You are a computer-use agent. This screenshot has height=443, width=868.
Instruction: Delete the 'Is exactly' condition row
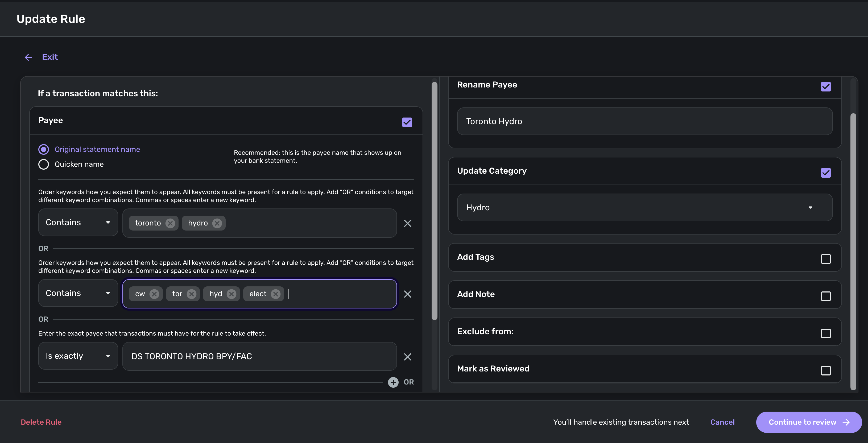click(407, 357)
